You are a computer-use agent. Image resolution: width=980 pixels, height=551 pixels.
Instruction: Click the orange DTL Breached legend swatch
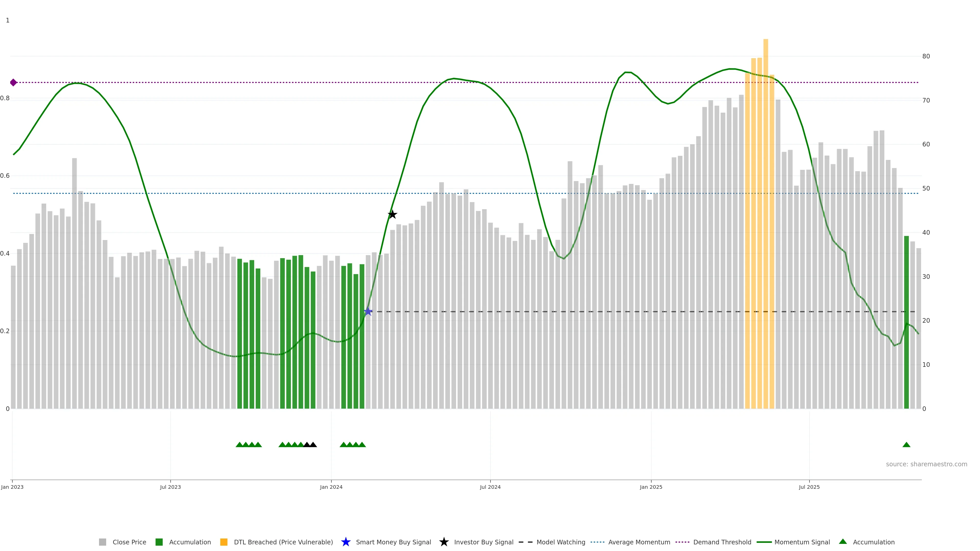tap(224, 542)
